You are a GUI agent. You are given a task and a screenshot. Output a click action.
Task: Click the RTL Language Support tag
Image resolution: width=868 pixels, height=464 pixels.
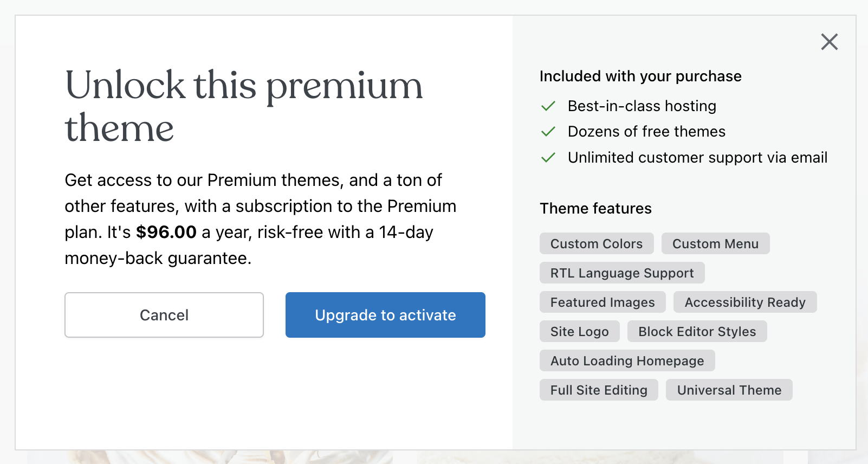point(622,273)
